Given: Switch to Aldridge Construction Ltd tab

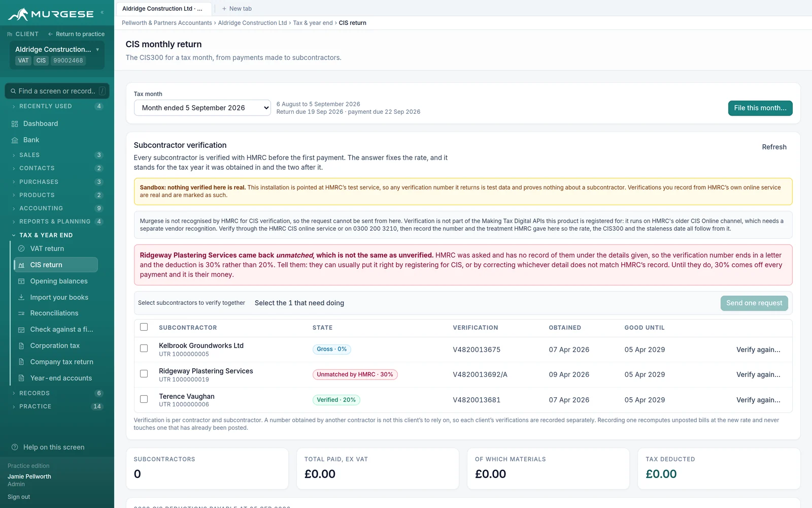Looking at the screenshot, I should tap(162, 9).
